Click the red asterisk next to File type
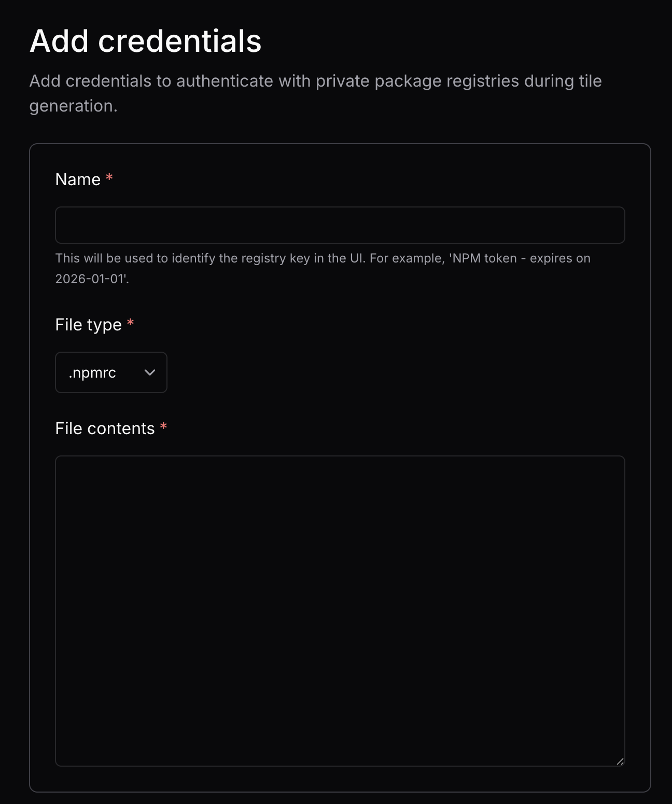The image size is (672, 804). (131, 324)
